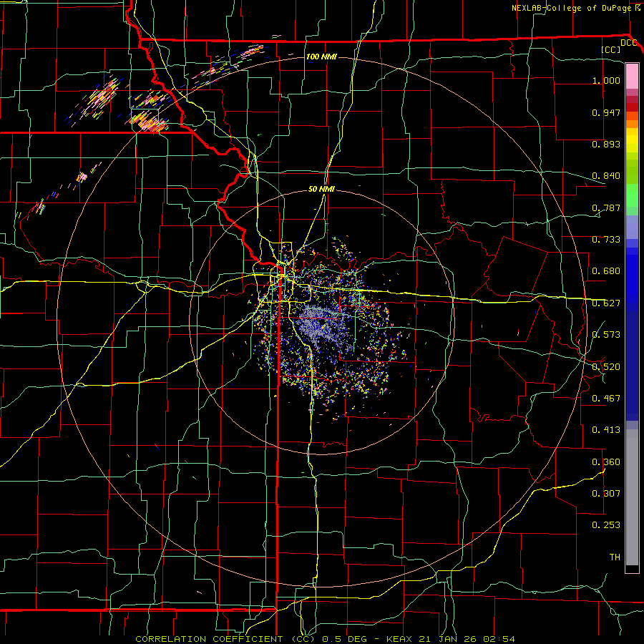Click the 0.733 scale value
Image resolution: width=644 pixels, height=644 pixels.
coord(606,240)
